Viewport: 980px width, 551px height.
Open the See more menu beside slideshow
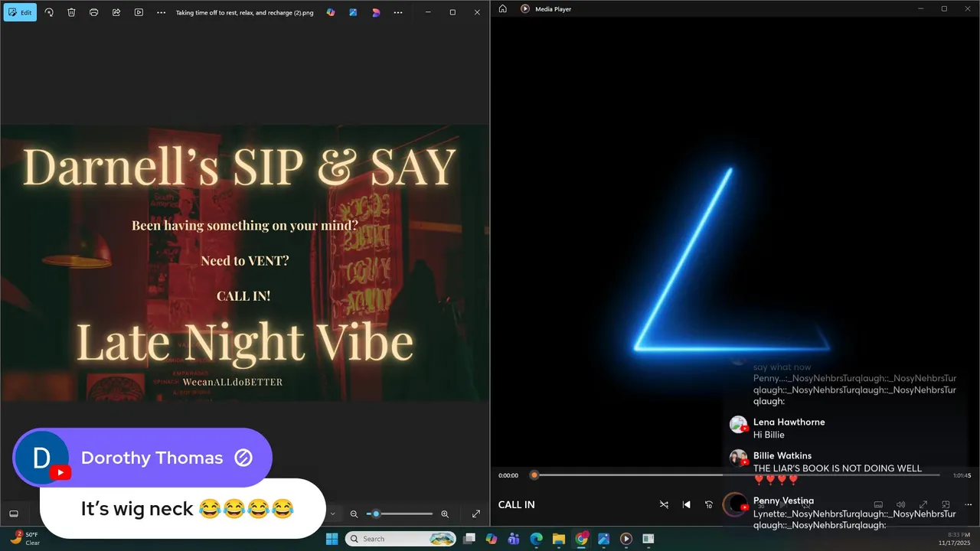(161, 12)
